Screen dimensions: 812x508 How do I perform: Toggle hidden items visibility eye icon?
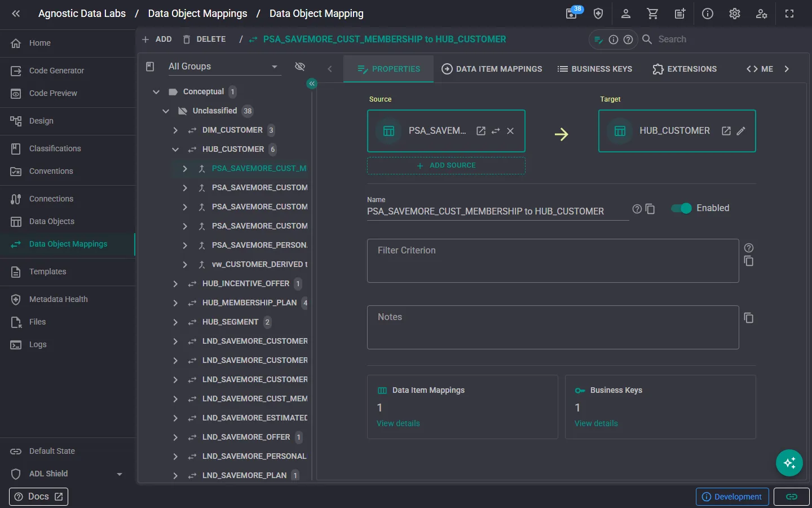pyautogui.click(x=300, y=67)
